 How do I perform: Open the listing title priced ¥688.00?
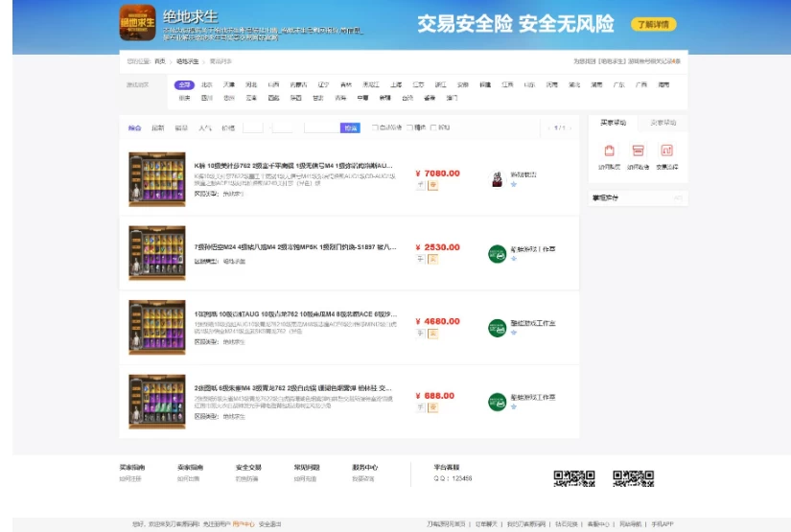coord(293,388)
